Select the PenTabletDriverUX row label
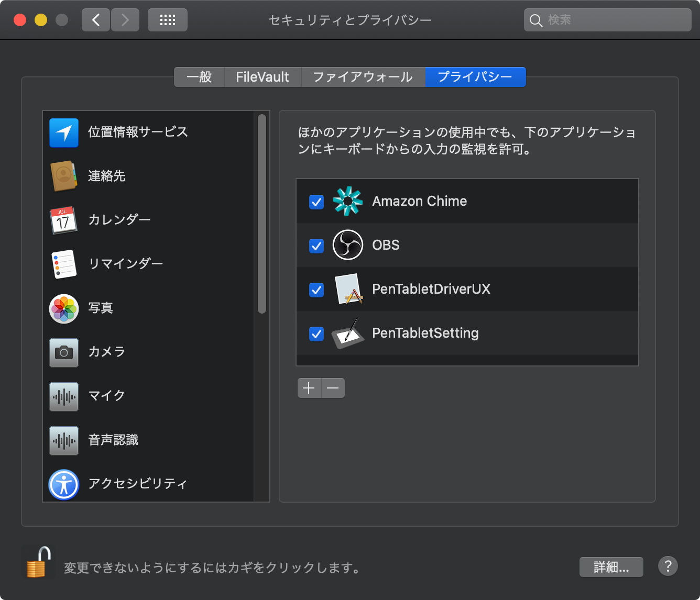700x600 pixels. [431, 289]
